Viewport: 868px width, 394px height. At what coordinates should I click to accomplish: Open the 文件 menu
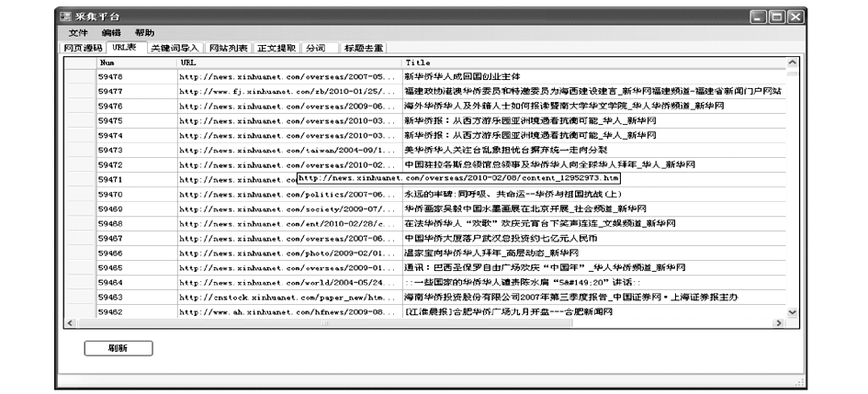(x=78, y=33)
